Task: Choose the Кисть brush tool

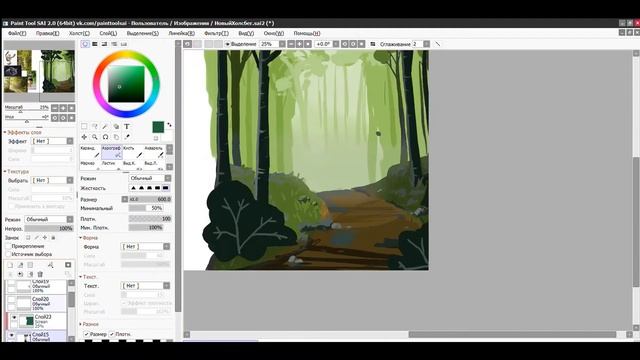Action: (133, 152)
